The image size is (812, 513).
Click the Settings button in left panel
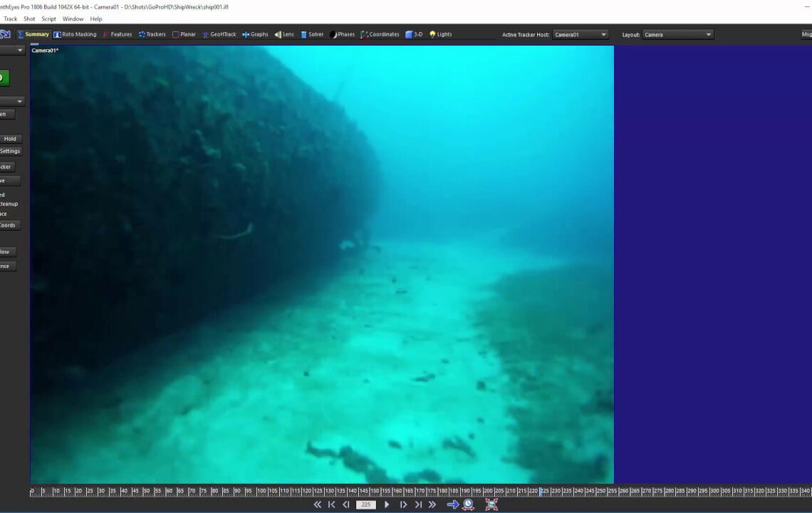(x=10, y=151)
